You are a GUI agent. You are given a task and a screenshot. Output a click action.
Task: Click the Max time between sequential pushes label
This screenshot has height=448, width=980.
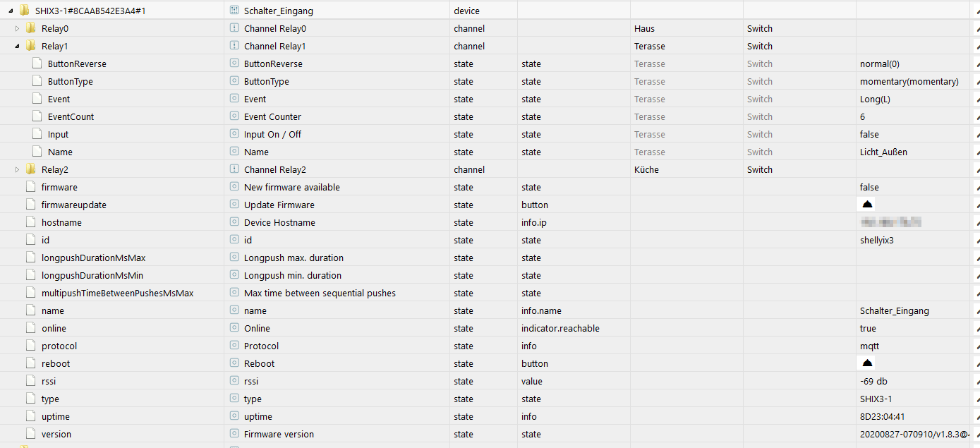point(320,293)
